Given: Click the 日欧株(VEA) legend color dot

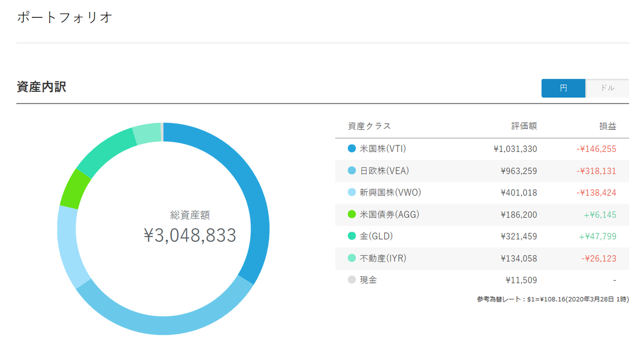Looking at the screenshot, I should [352, 171].
